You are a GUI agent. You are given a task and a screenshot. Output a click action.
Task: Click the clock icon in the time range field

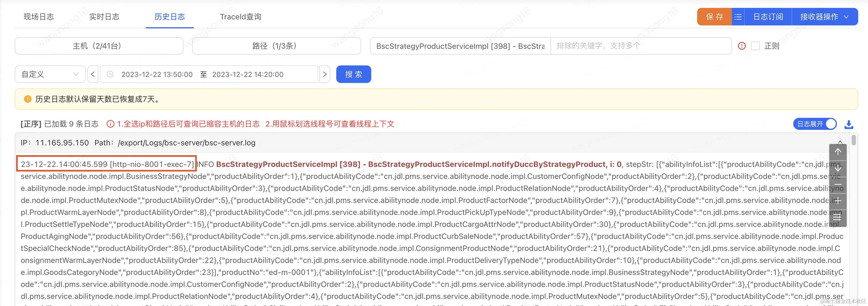110,74
